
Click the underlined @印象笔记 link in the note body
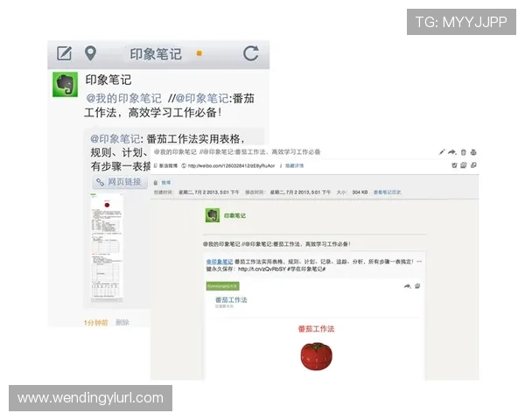(220, 262)
